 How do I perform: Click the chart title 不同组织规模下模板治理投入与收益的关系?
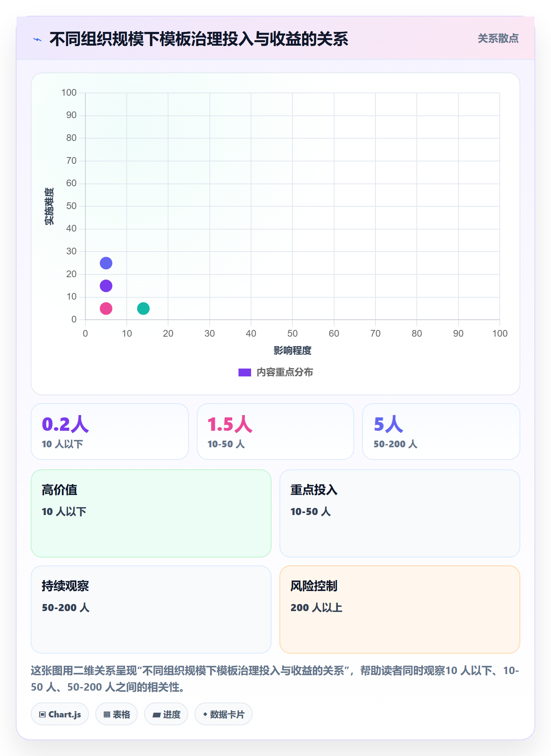[199, 39]
